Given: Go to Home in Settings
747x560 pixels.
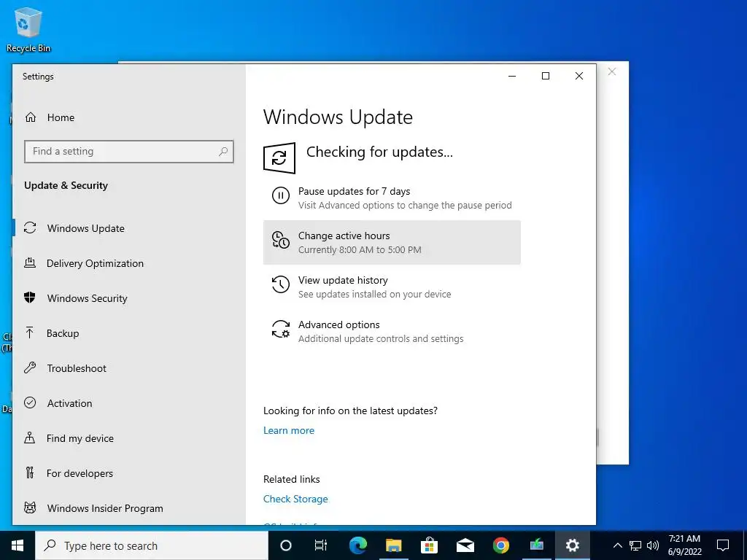Looking at the screenshot, I should click(128, 117).
